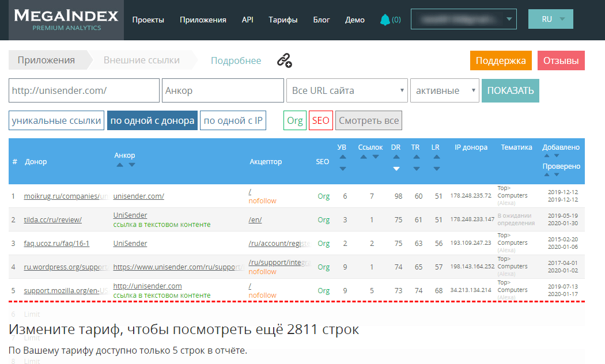Click the Анкор input field
The width and height of the screenshot is (605, 364).
click(x=223, y=90)
